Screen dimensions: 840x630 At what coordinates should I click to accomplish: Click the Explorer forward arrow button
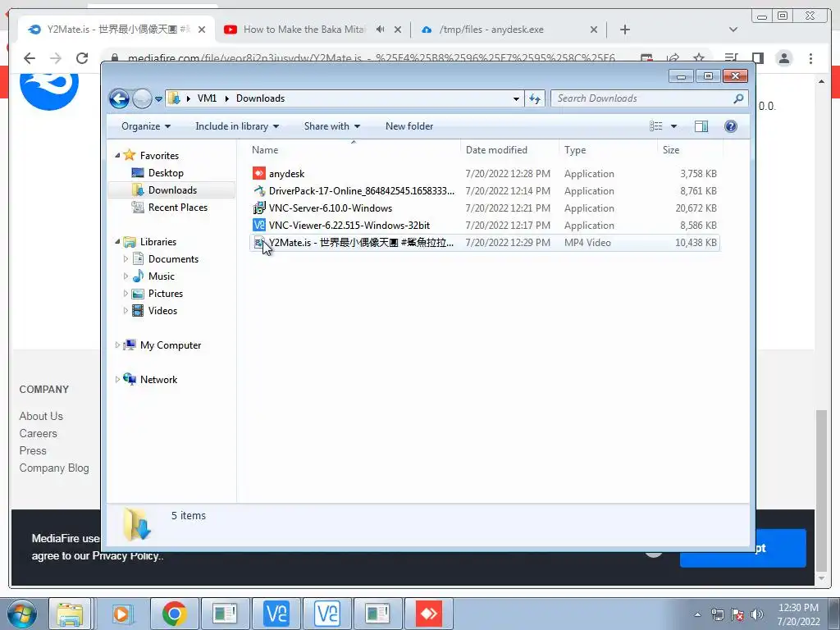[142, 98]
